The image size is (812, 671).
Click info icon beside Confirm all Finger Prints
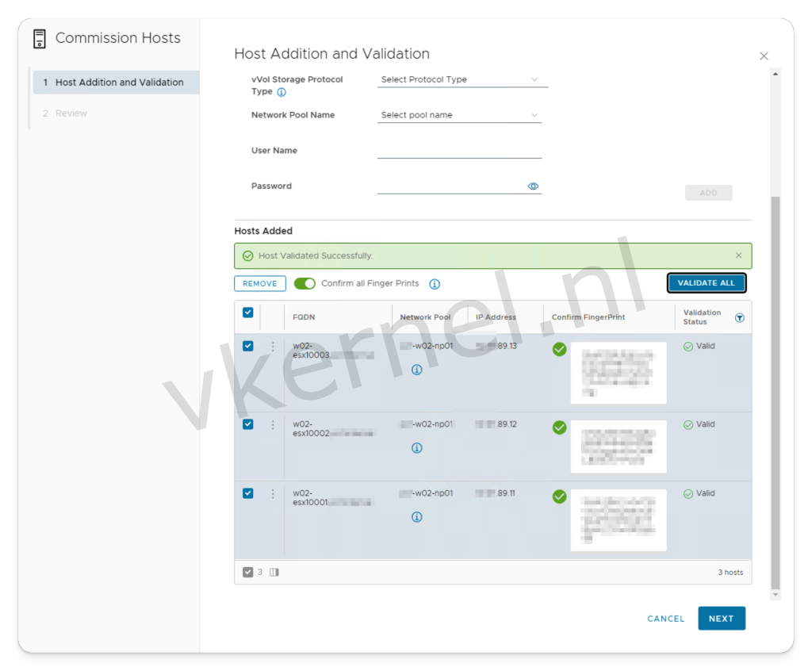tap(435, 284)
